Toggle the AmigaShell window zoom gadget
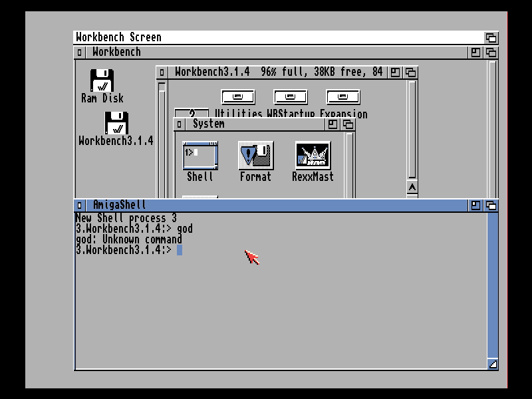This screenshot has height=399, width=532. point(475,205)
